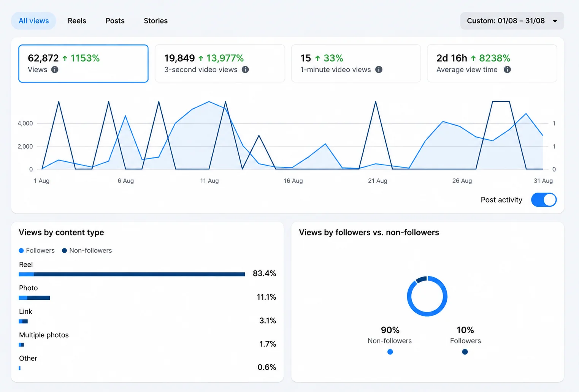Open the info icon next to Views
The height and width of the screenshot is (392, 579).
(x=55, y=70)
